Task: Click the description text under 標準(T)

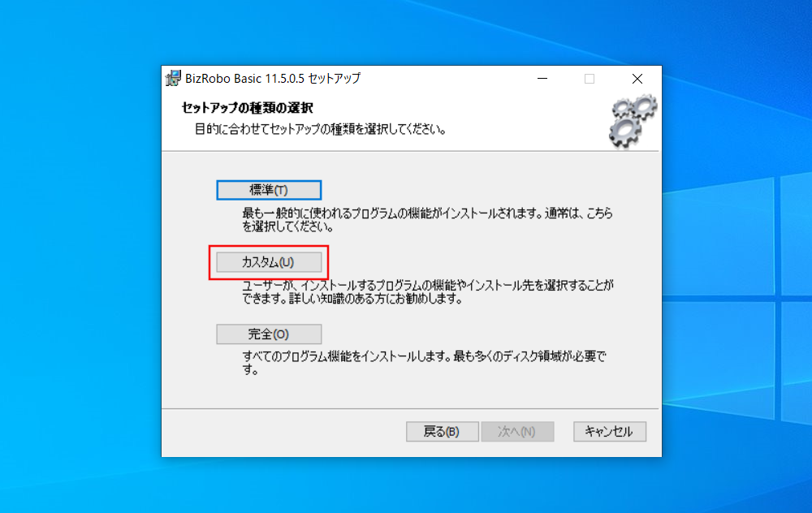Action: (x=428, y=220)
